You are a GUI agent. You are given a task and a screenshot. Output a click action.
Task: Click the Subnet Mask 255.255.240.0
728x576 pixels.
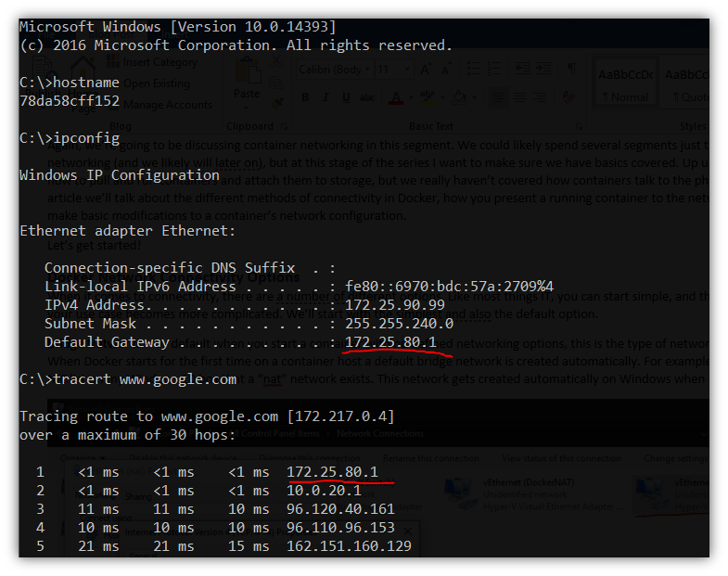coord(400,324)
